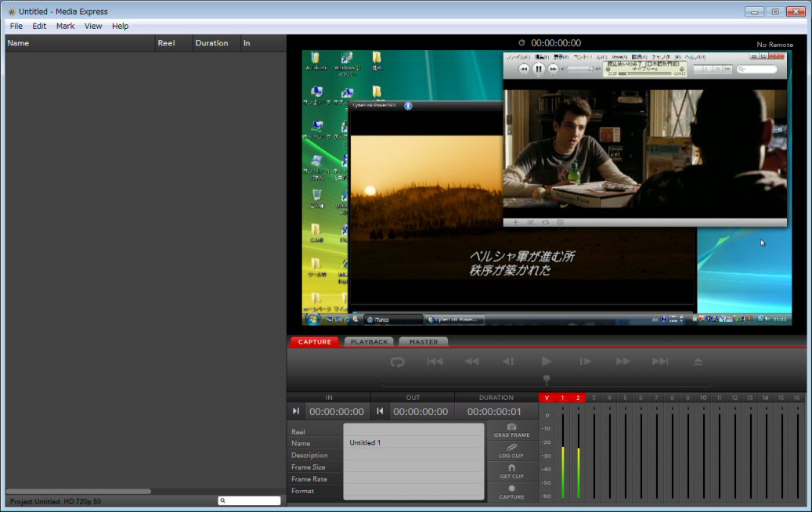Sort clips by Name column
Screen dimensions: 812x512
point(80,43)
